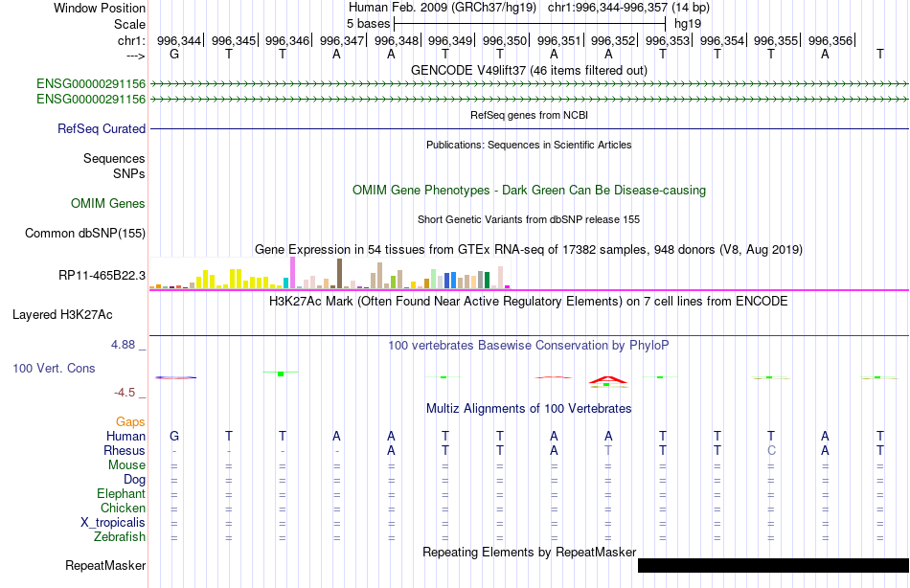Click the base position label 996,348
Image resolution: width=910 pixels, height=588 pixels.
coord(397,40)
